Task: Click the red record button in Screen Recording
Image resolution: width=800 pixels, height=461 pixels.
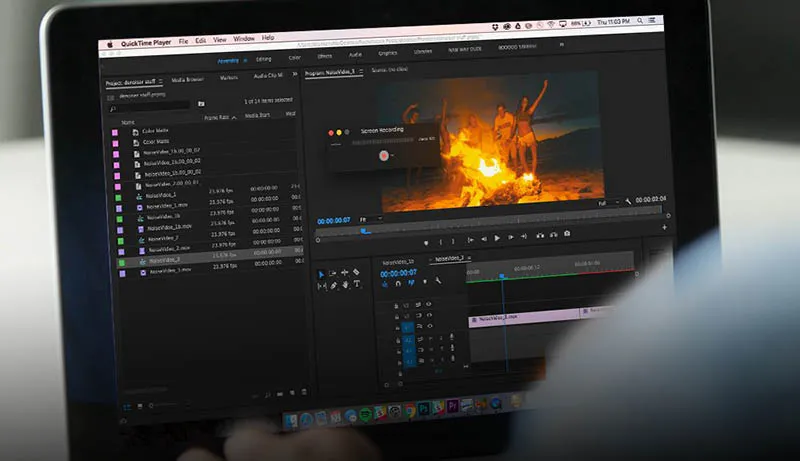Action: (x=382, y=155)
